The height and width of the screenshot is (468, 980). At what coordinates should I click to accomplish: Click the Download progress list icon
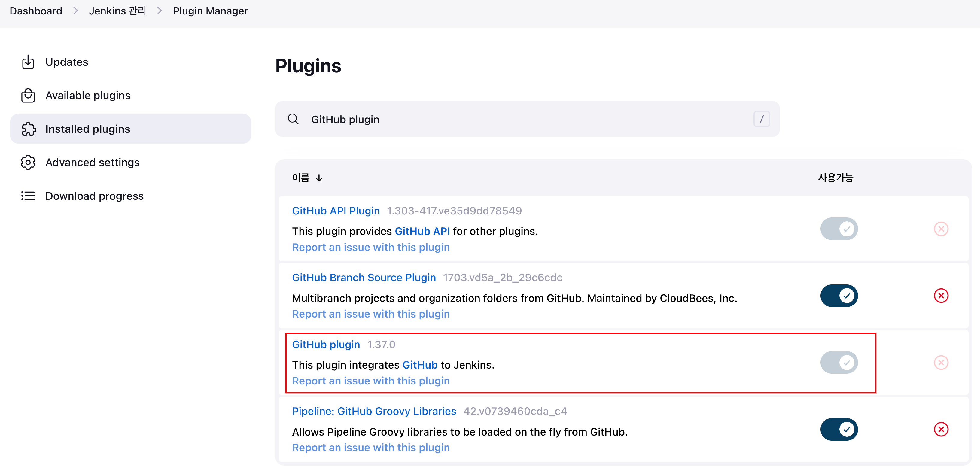click(28, 196)
